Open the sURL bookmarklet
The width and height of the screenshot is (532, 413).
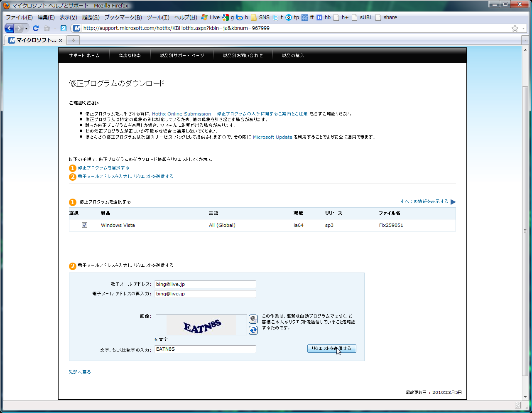point(362,17)
